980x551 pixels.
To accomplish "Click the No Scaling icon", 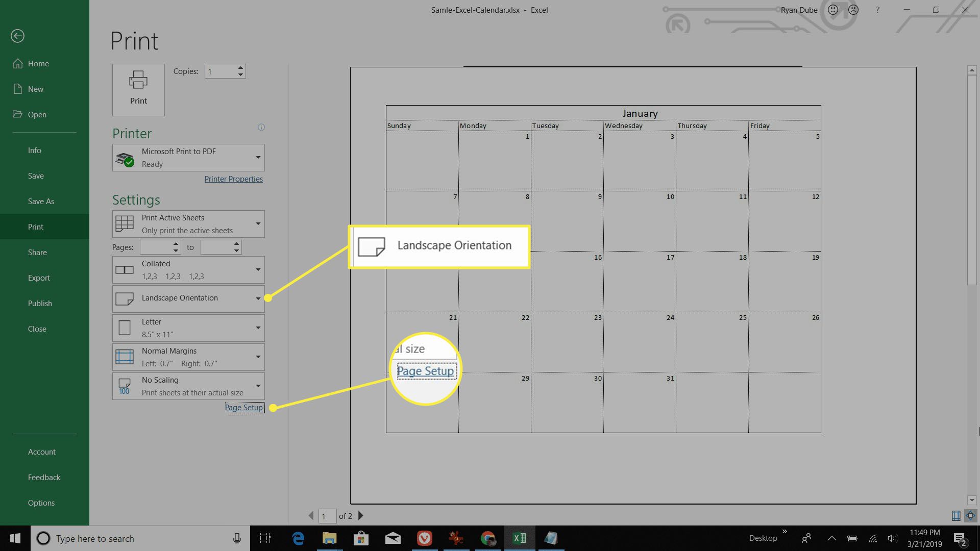I will click(x=124, y=386).
